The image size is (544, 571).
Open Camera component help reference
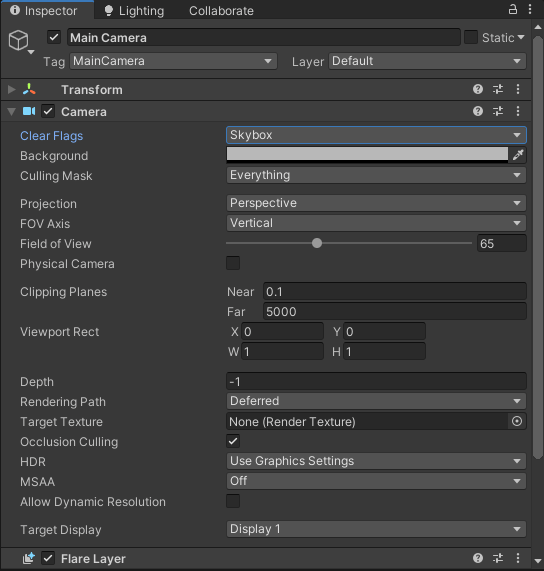[x=478, y=111]
